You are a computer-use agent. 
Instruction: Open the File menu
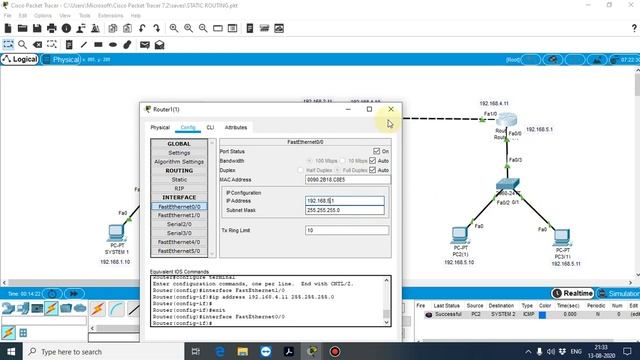[7, 16]
